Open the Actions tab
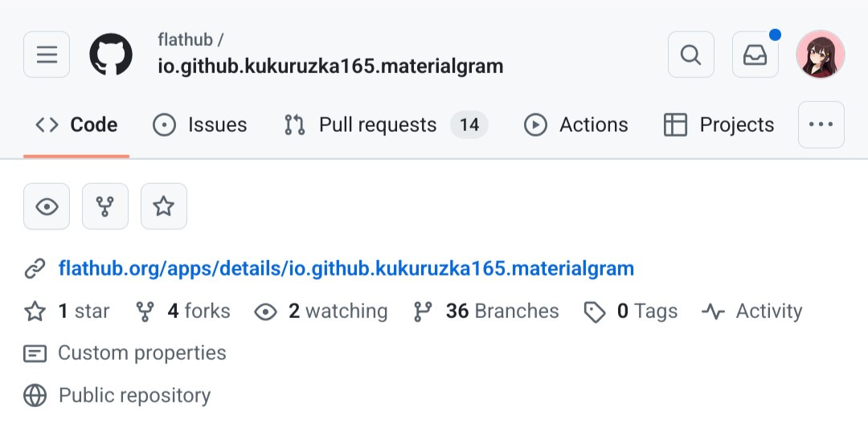Screen dimensions: 868x432 (x=576, y=125)
